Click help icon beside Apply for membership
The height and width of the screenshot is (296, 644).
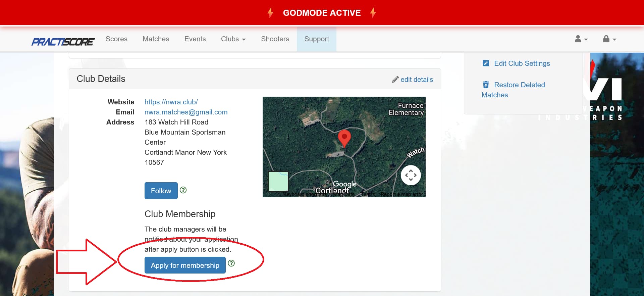(231, 263)
